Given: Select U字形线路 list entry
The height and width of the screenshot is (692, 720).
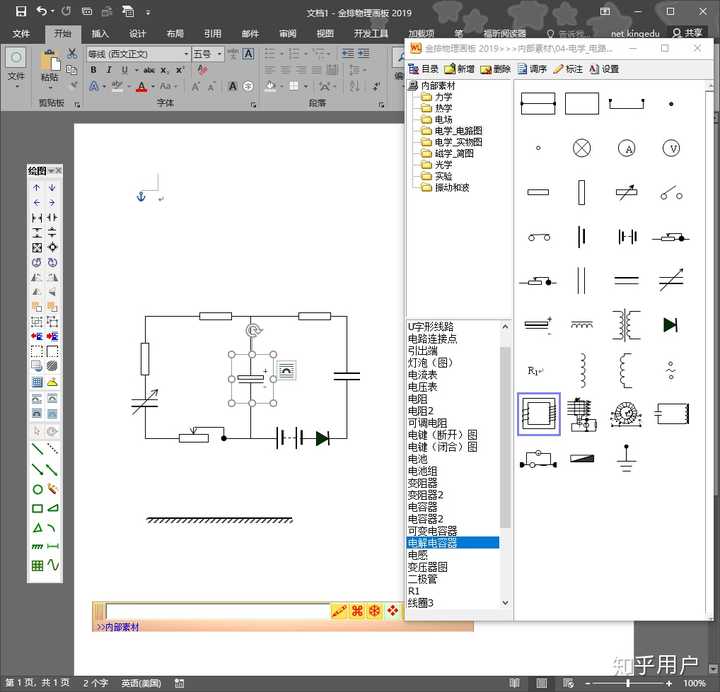Looking at the screenshot, I should pyautogui.click(x=431, y=326).
